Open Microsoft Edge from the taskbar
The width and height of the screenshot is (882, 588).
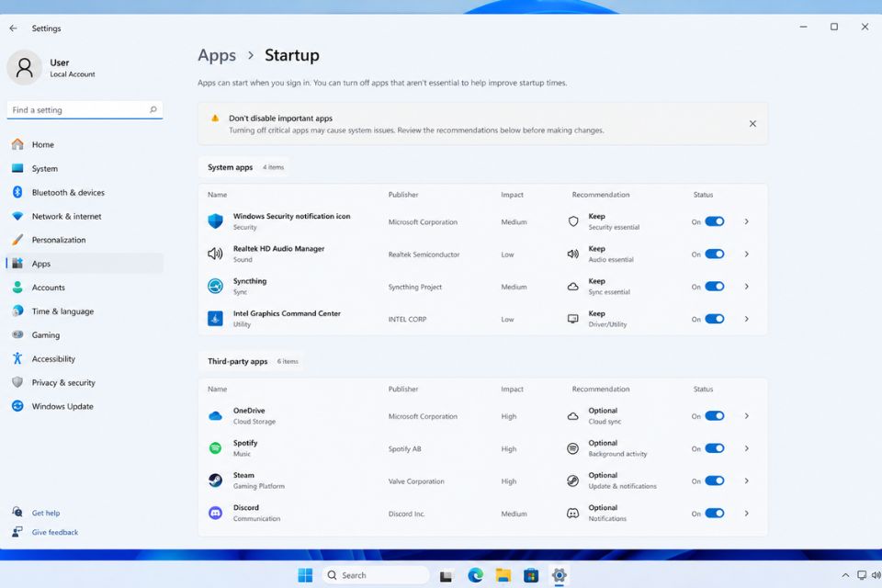475,575
